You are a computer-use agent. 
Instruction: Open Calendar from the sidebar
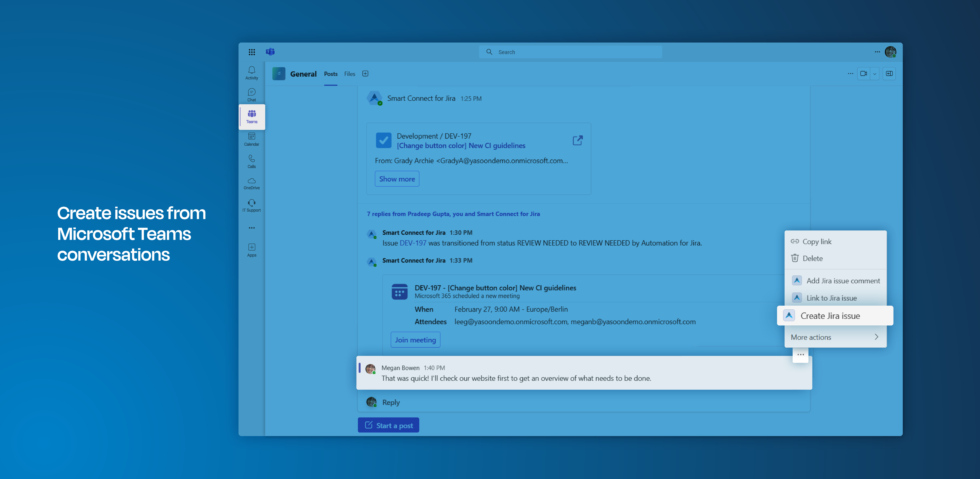(x=251, y=139)
